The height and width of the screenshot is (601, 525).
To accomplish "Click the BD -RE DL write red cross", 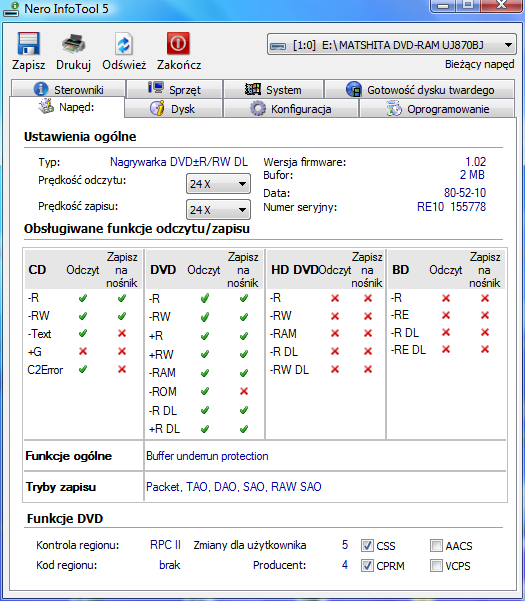I will pyautogui.click(x=485, y=349).
